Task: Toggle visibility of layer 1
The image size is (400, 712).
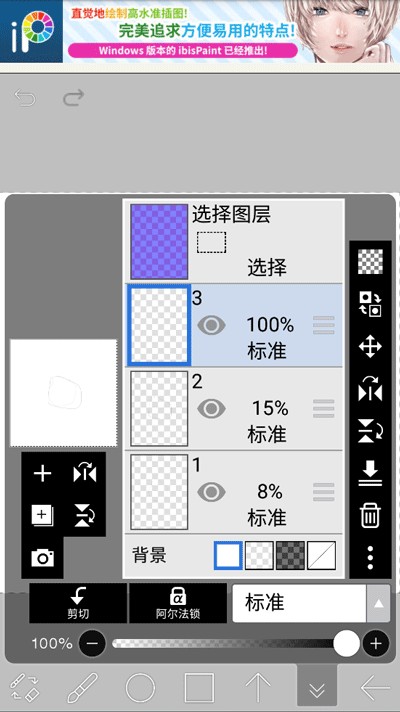Action: pyautogui.click(x=211, y=492)
